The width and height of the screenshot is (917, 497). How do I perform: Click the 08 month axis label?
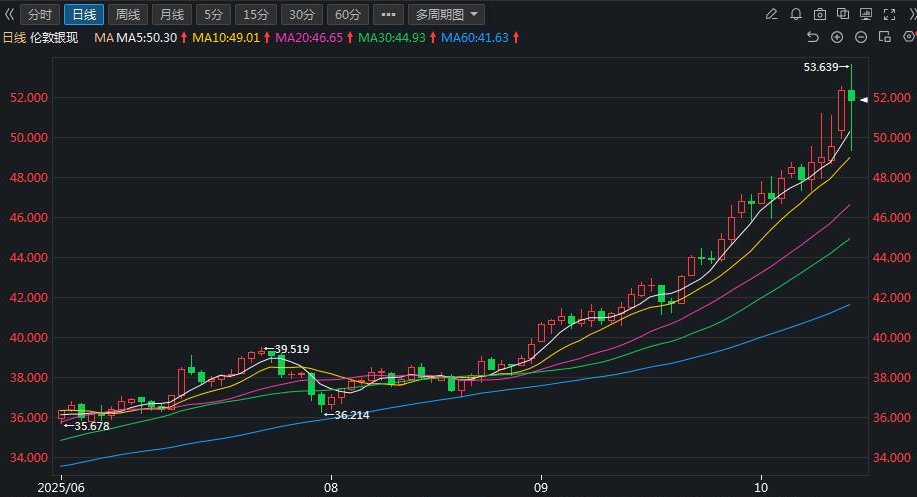(331, 488)
